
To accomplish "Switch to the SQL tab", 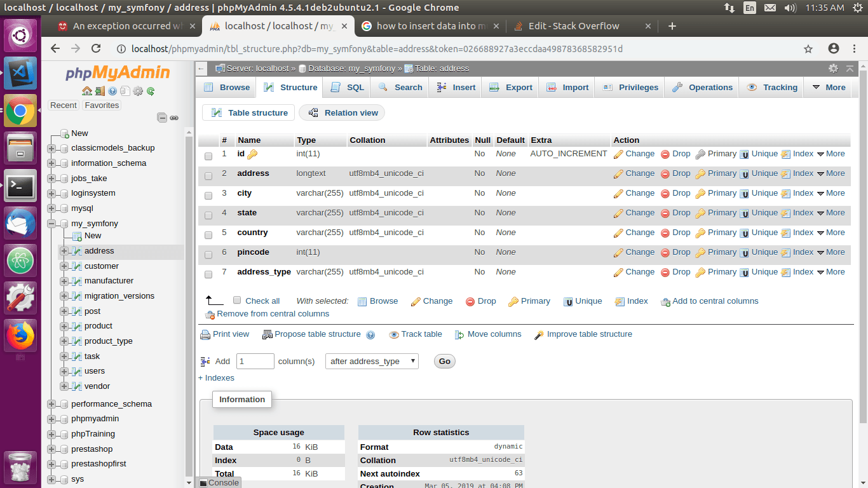I will pyautogui.click(x=348, y=88).
